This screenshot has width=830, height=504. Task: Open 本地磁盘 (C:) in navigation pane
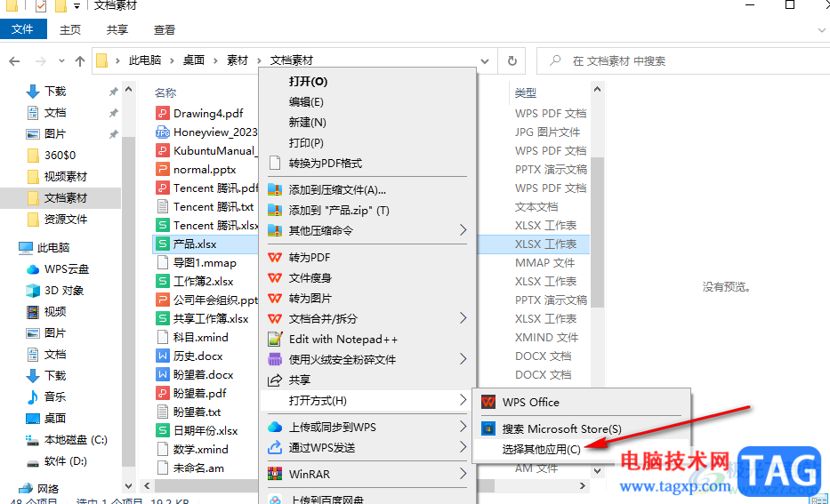76,440
